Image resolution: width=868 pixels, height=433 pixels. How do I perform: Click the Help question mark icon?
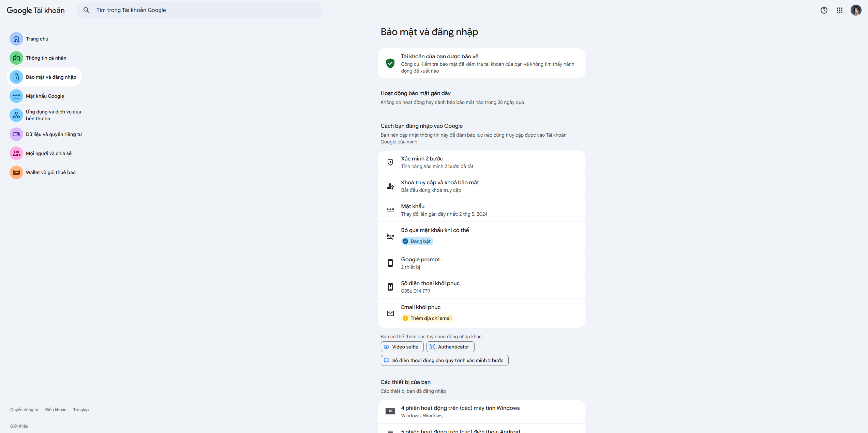[824, 10]
